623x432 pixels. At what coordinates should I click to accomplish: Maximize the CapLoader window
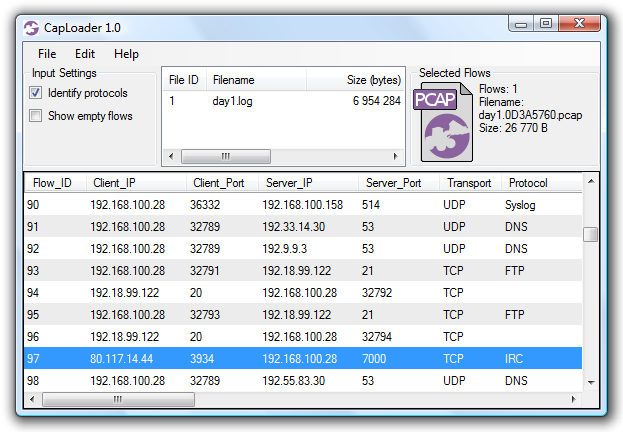point(546,24)
